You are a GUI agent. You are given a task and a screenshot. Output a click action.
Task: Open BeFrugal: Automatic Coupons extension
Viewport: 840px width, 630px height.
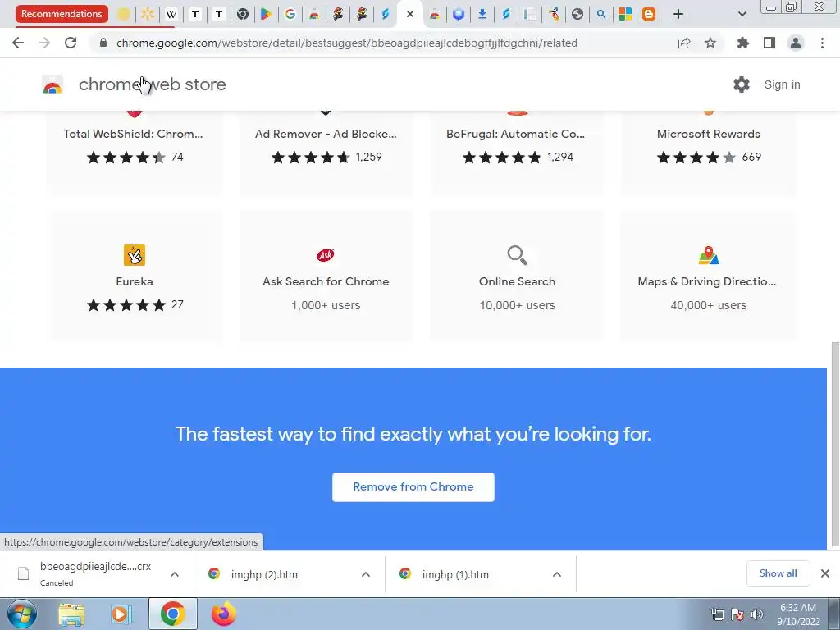[517, 152]
